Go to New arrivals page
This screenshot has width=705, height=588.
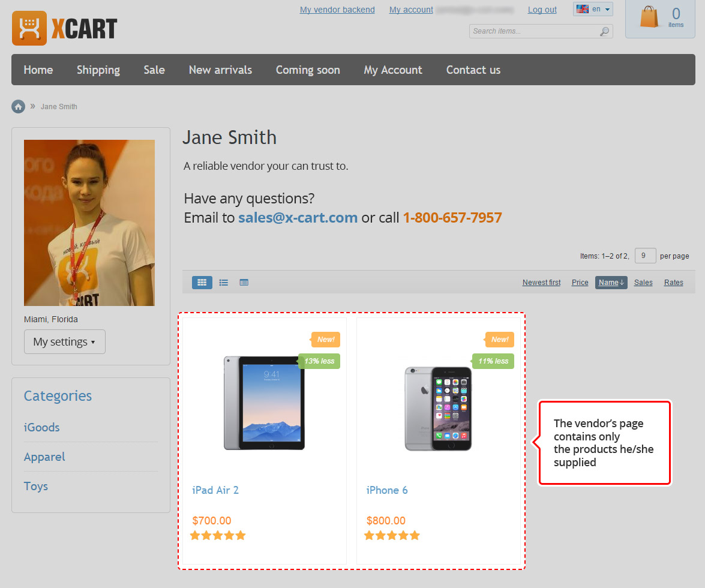(x=220, y=70)
